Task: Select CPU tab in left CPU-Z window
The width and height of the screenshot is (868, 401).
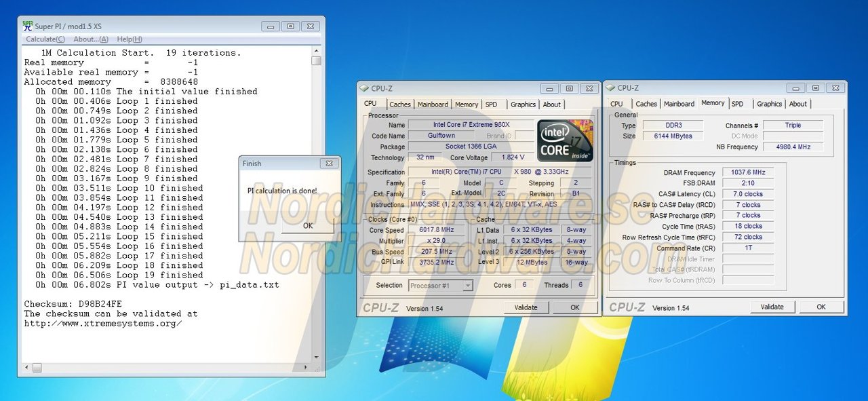Action: (x=370, y=103)
